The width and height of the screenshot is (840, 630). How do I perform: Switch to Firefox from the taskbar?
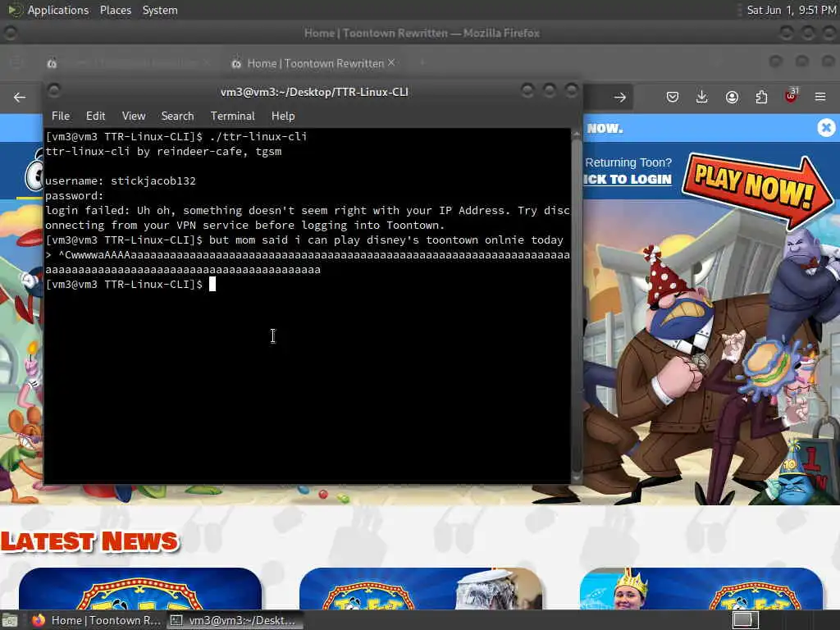point(95,620)
